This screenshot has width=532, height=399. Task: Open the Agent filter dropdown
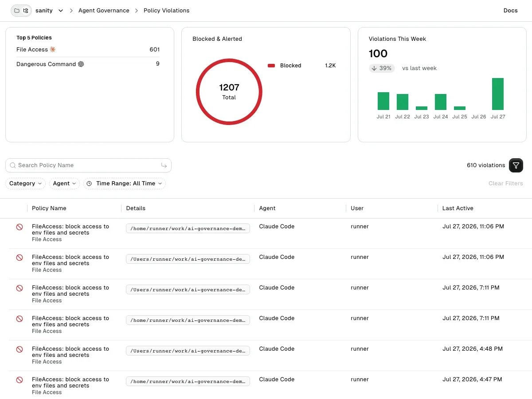click(x=64, y=184)
